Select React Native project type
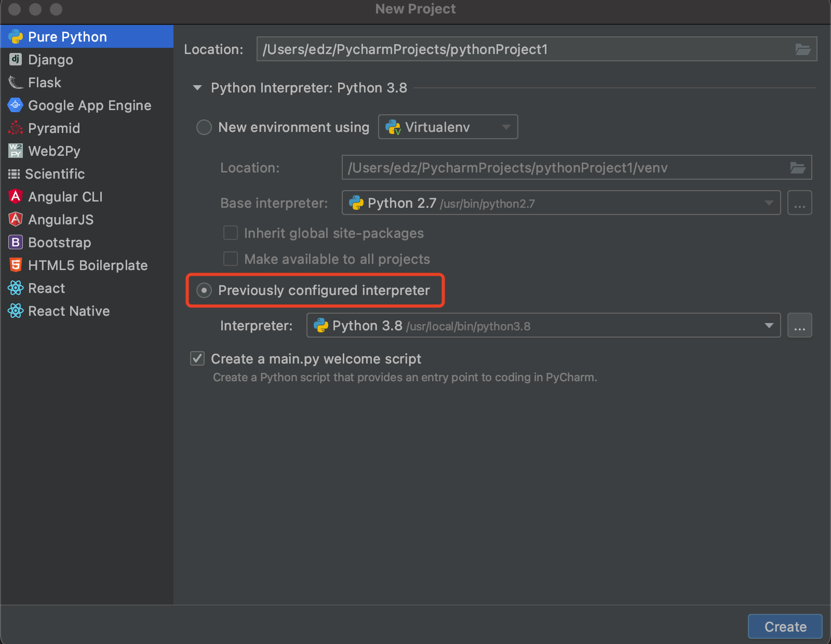Image resolution: width=831 pixels, height=644 pixels. tap(87, 311)
